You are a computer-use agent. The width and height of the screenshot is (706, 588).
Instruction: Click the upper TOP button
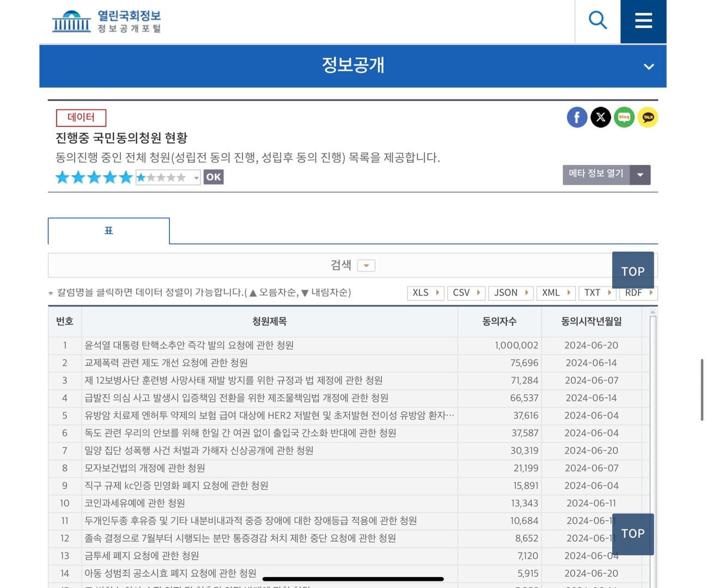coord(633,271)
